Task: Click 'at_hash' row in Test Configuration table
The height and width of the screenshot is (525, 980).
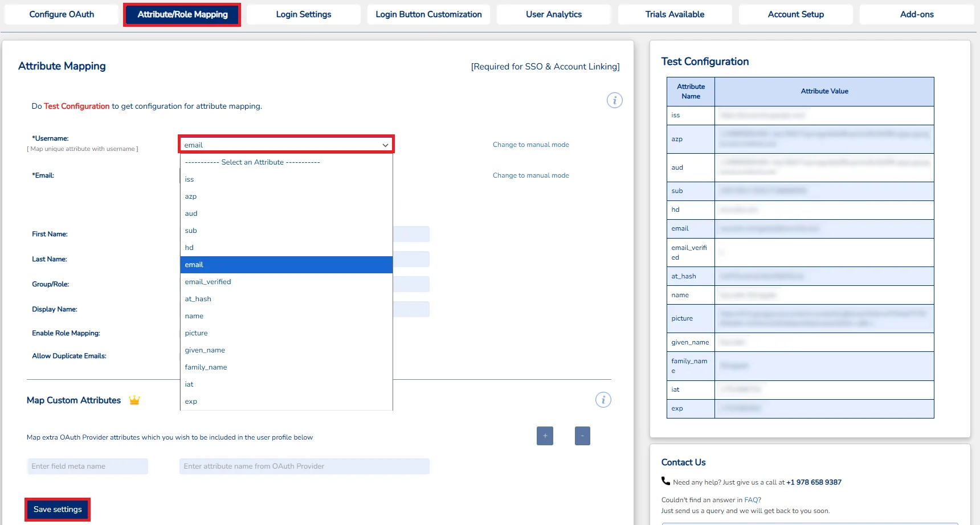Action: (800, 276)
